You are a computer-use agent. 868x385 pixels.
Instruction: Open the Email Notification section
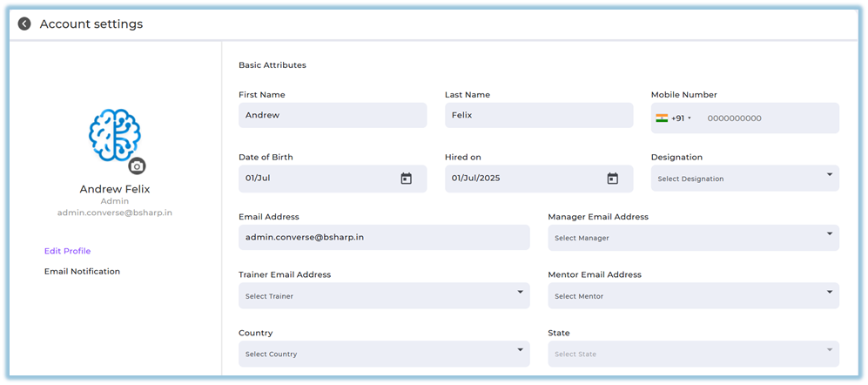pos(82,272)
